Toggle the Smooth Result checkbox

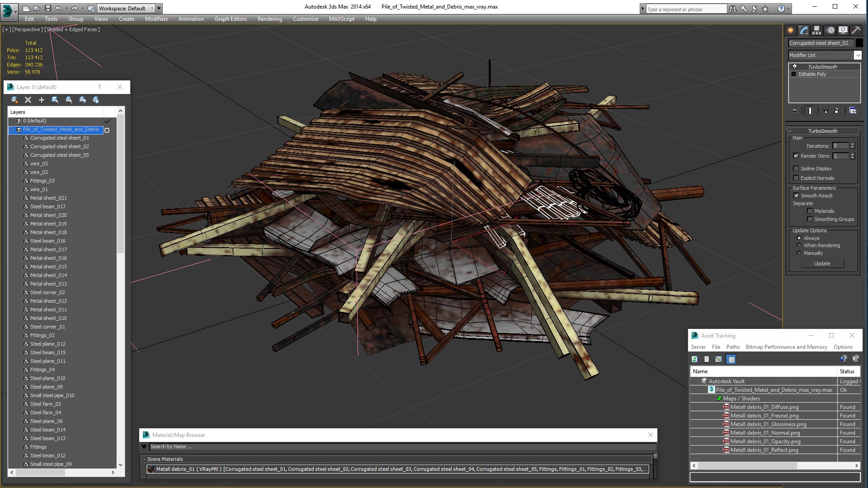point(796,196)
